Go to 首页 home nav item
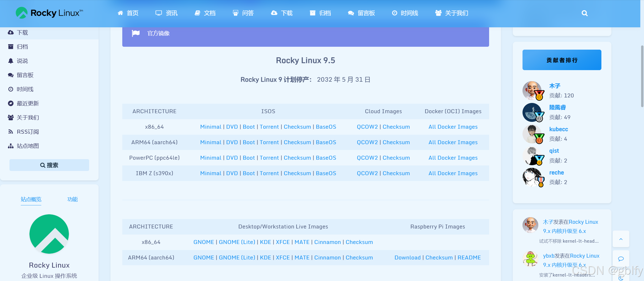This screenshot has width=644, height=281. point(128,13)
